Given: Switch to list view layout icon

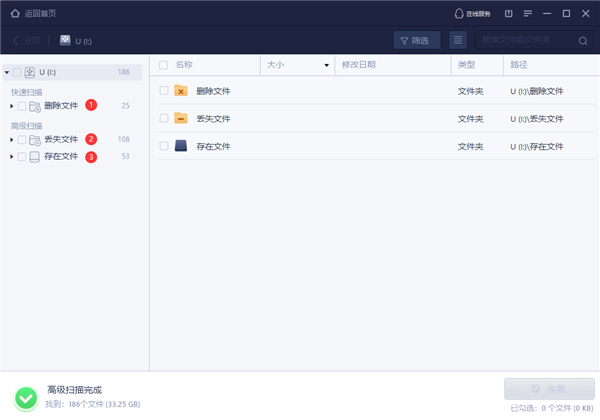Looking at the screenshot, I should 458,40.
